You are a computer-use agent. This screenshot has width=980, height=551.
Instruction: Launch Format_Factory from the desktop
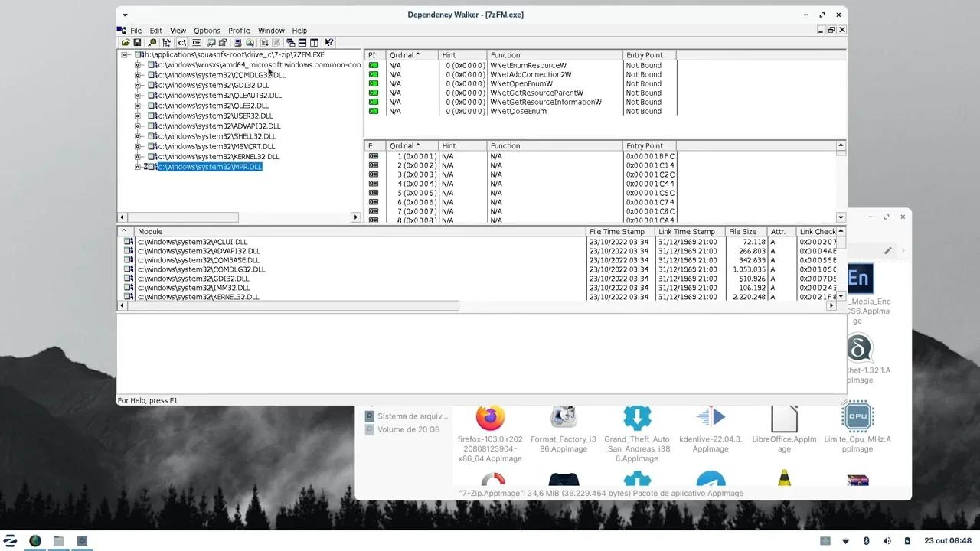click(563, 416)
